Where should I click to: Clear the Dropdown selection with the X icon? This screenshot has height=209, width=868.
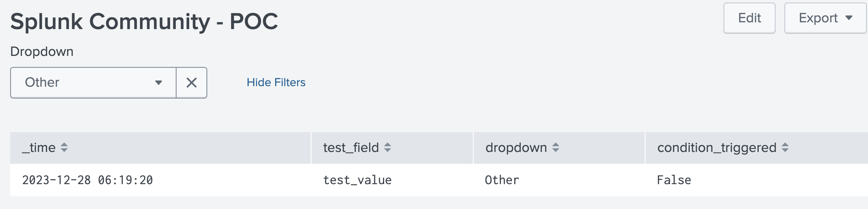[x=192, y=83]
